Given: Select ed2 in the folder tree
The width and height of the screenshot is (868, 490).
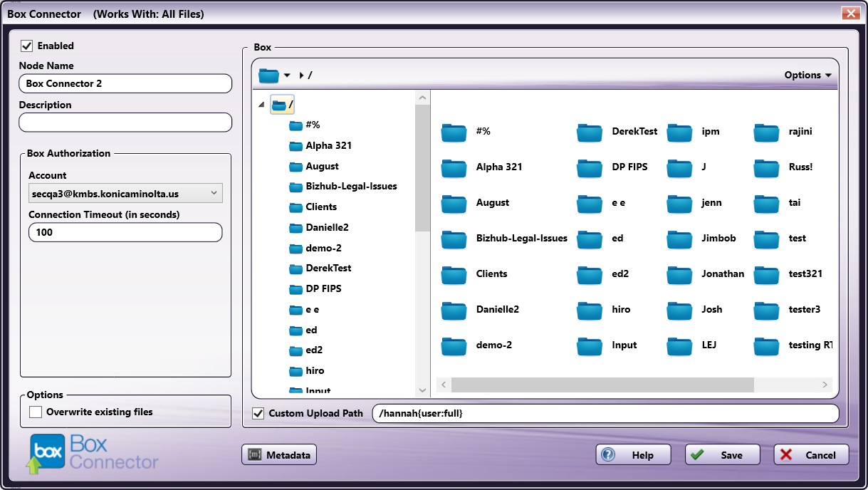Looking at the screenshot, I should [x=314, y=350].
